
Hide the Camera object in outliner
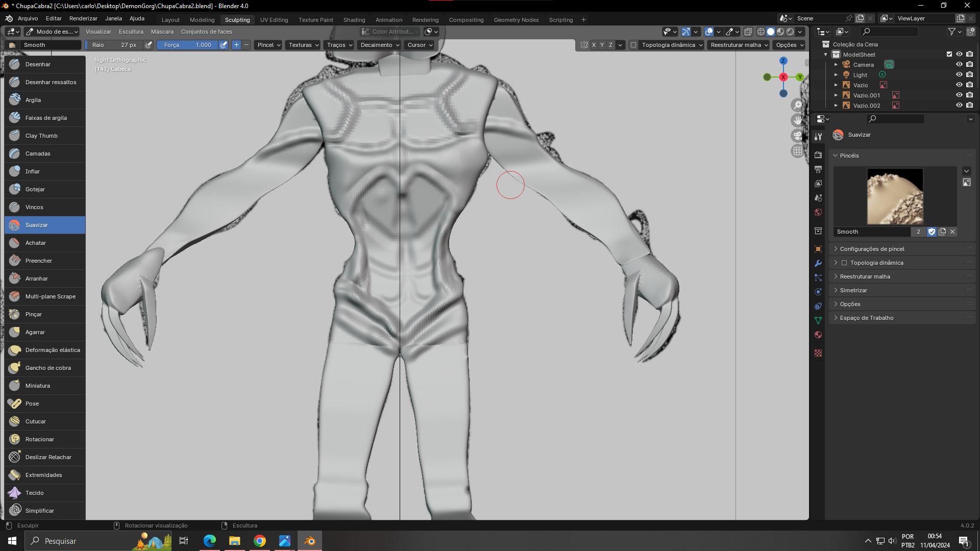click(959, 65)
